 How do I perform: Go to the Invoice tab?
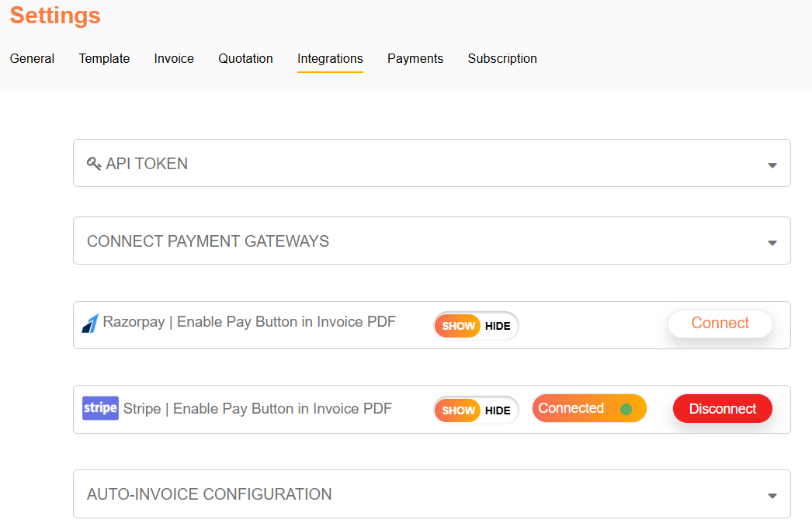[174, 58]
